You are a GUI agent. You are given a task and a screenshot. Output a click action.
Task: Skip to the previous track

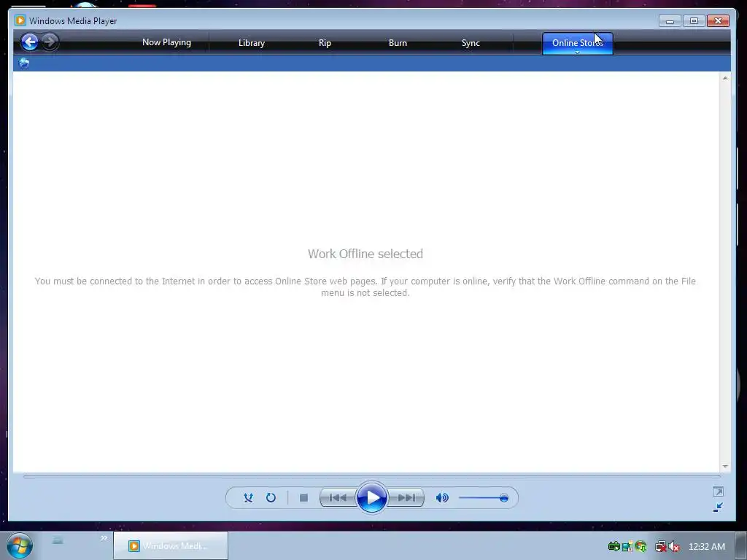[x=338, y=497]
